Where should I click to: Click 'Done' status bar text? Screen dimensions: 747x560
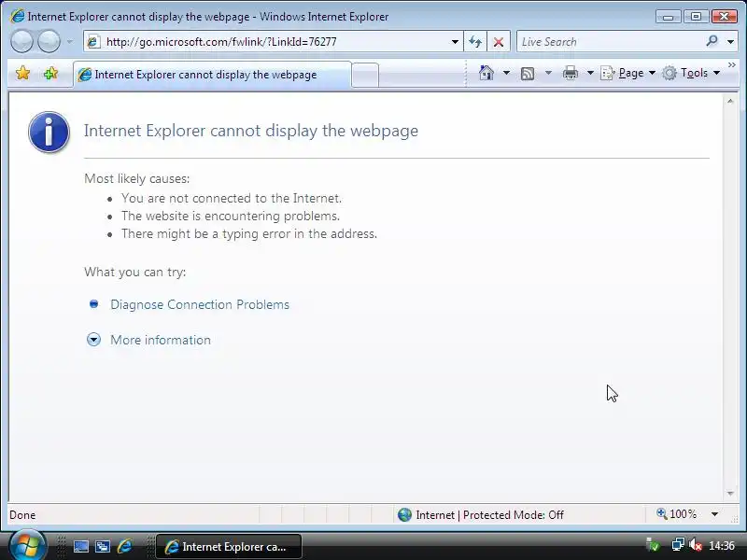point(22,515)
